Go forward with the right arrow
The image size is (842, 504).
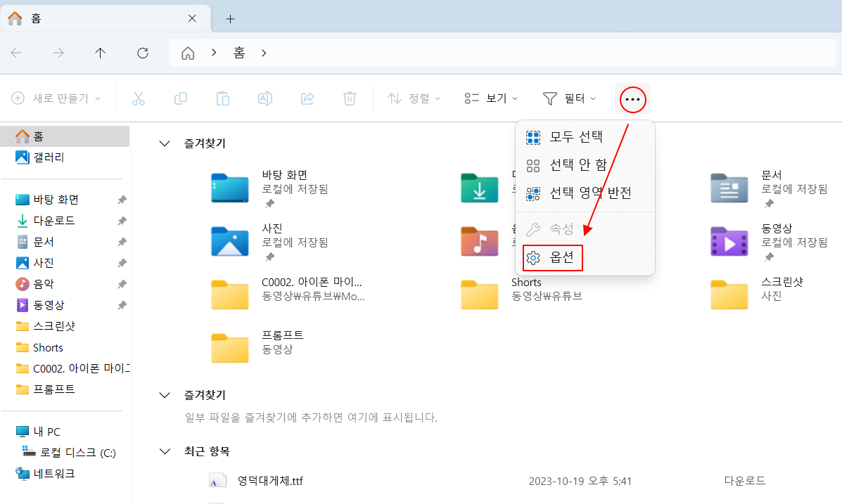tap(58, 53)
